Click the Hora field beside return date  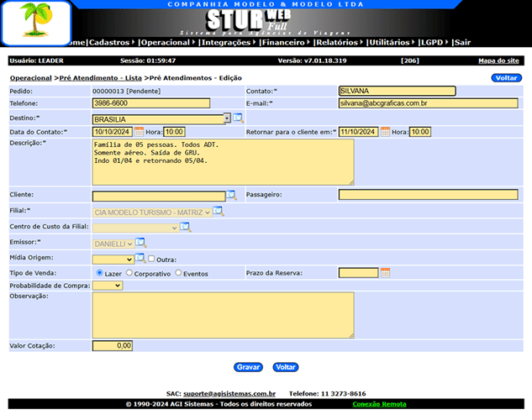(420, 132)
